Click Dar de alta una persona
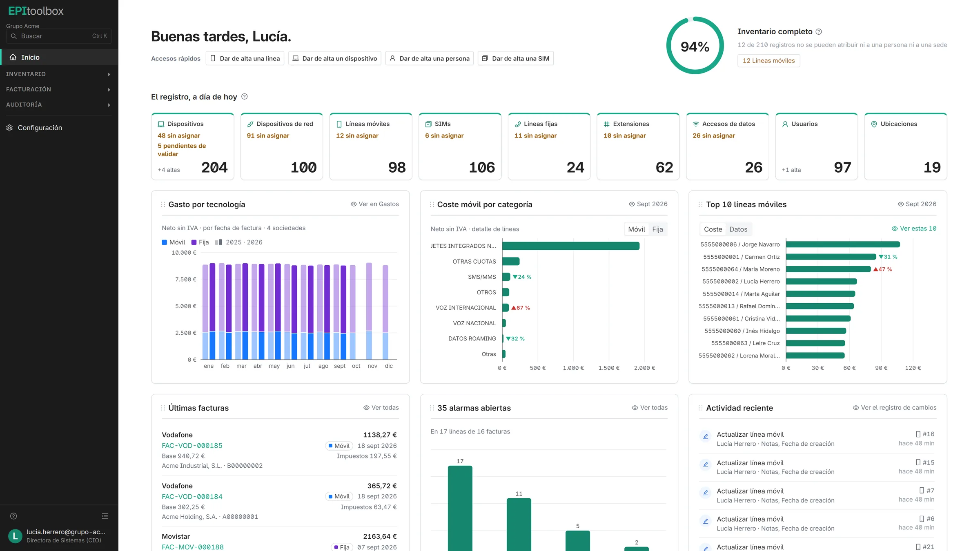Viewport: 980px width, 551px height. coord(430,58)
